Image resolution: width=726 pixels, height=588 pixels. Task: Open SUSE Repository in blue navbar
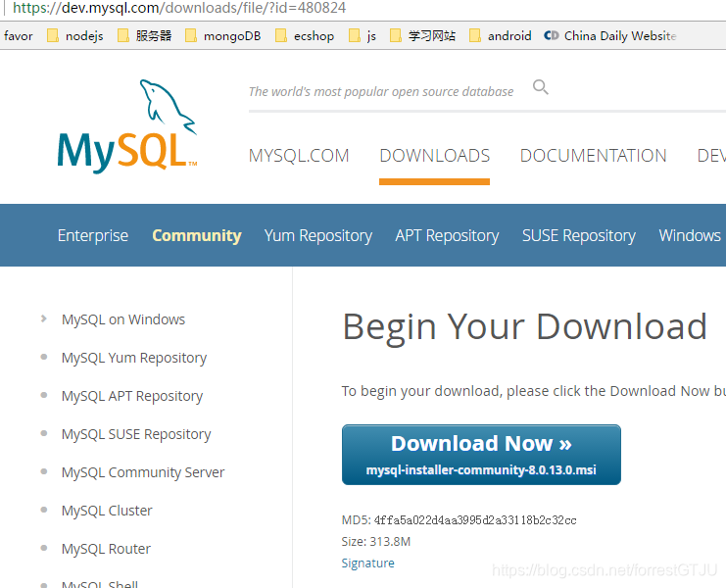(x=579, y=235)
